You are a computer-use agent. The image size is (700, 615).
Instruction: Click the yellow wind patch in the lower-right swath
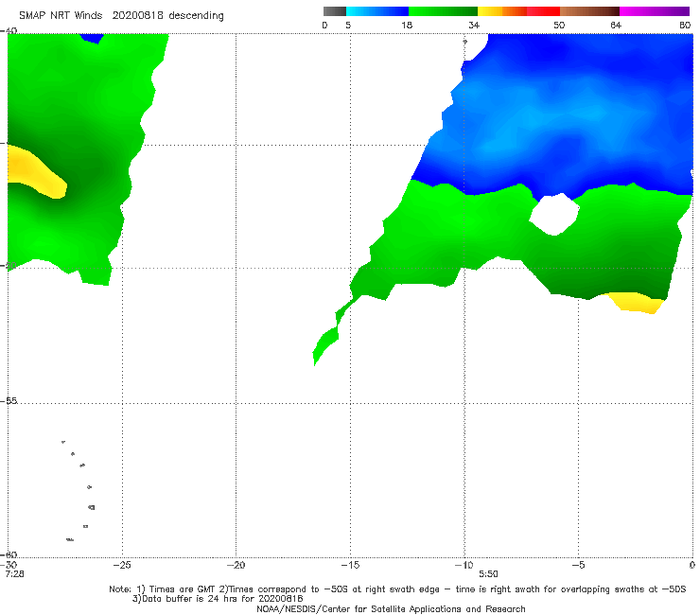[633, 303]
